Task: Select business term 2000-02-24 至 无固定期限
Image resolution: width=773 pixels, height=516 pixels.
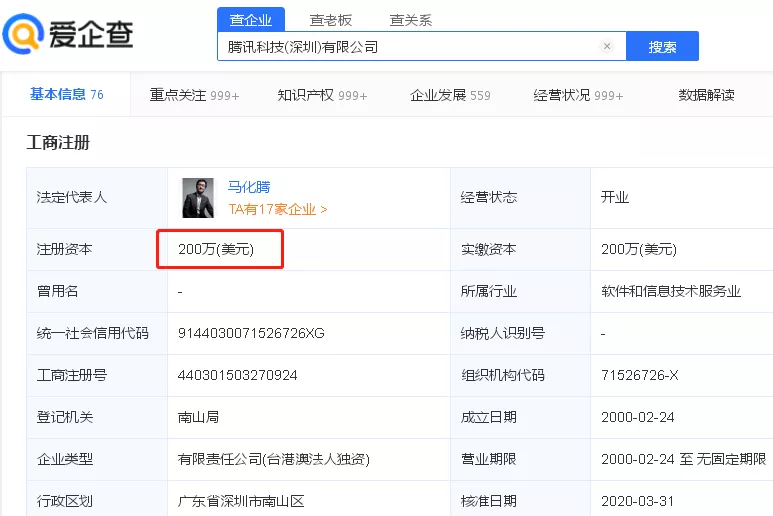Action: [683, 459]
